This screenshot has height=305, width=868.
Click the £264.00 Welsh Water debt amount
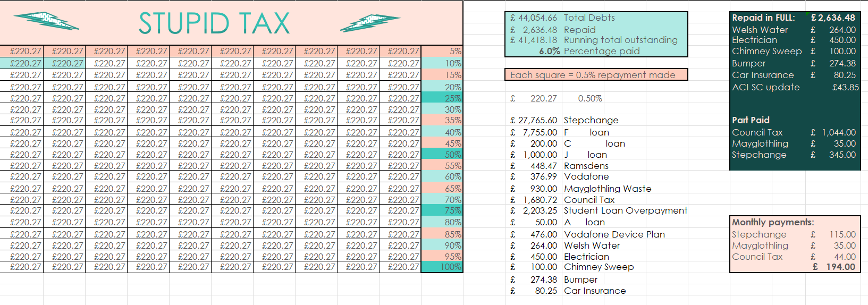pyautogui.click(x=534, y=245)
